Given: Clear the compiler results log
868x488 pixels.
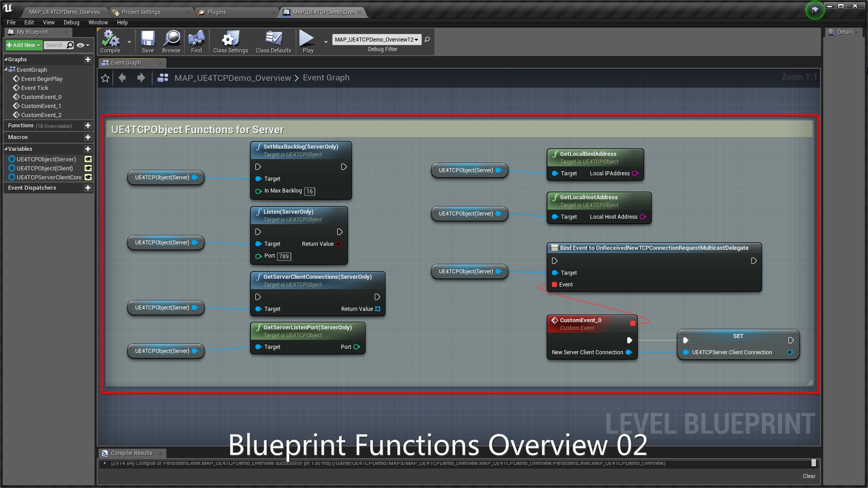Looking at the screenshot, I should click(809, 476).
